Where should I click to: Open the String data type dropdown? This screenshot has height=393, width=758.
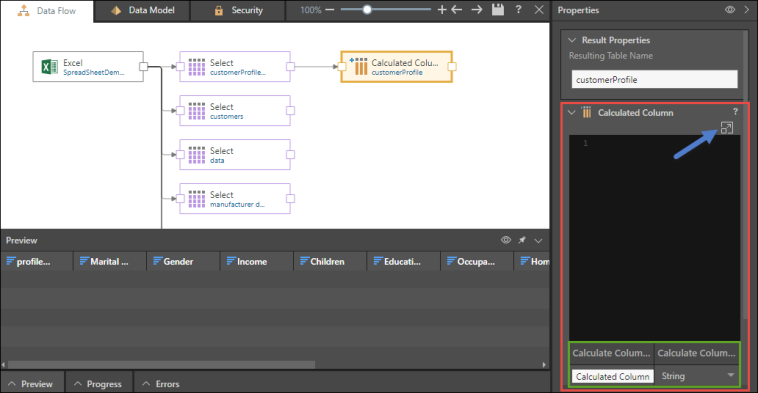697,376
